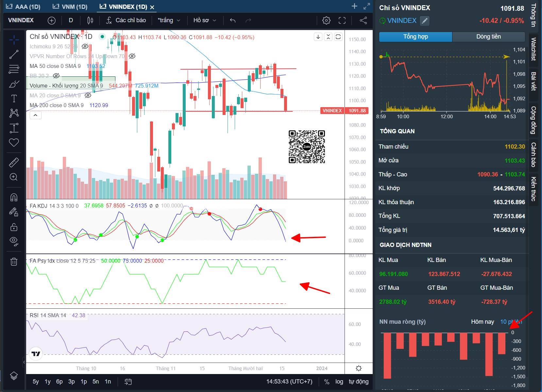This screenshot has height=392, width=542.
Task: Add a new chart tab
Action: 354,6
